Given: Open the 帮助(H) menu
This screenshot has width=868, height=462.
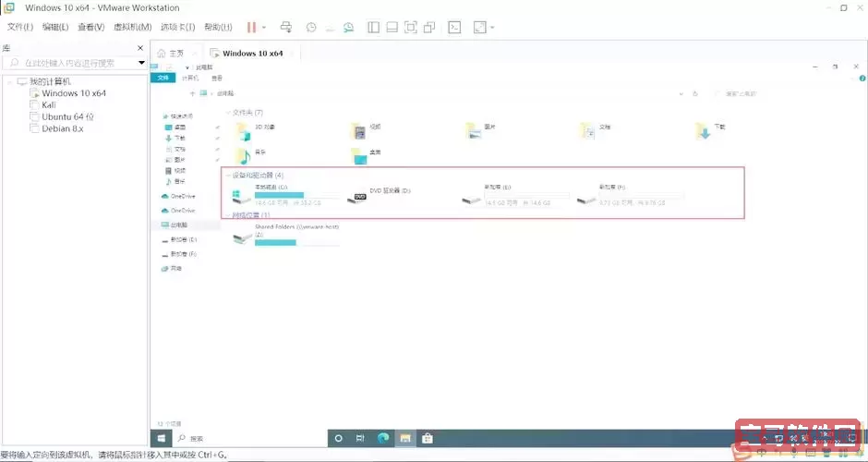Looking at the screenshot, I should pyautogui.click(x=218, y=27).
